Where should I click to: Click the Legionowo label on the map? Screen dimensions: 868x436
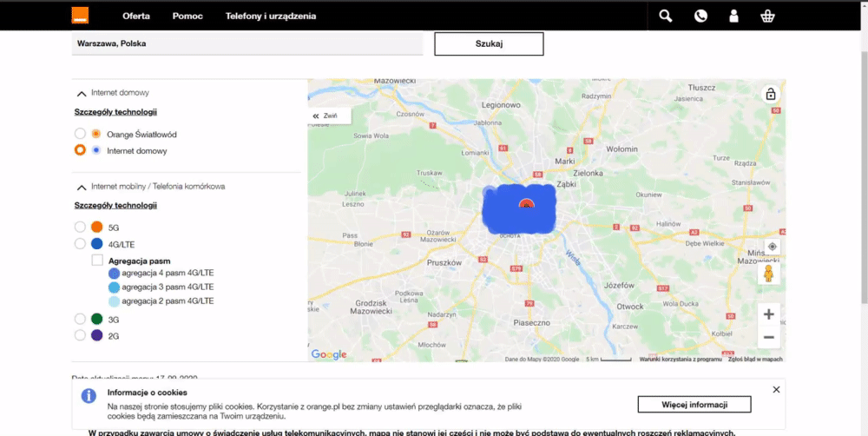pos(501,105)
